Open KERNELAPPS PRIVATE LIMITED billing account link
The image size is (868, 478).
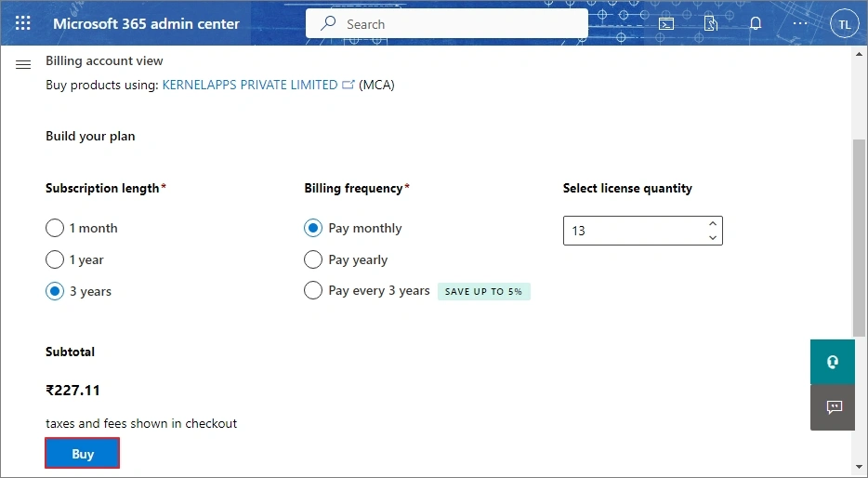coord(250,85)
